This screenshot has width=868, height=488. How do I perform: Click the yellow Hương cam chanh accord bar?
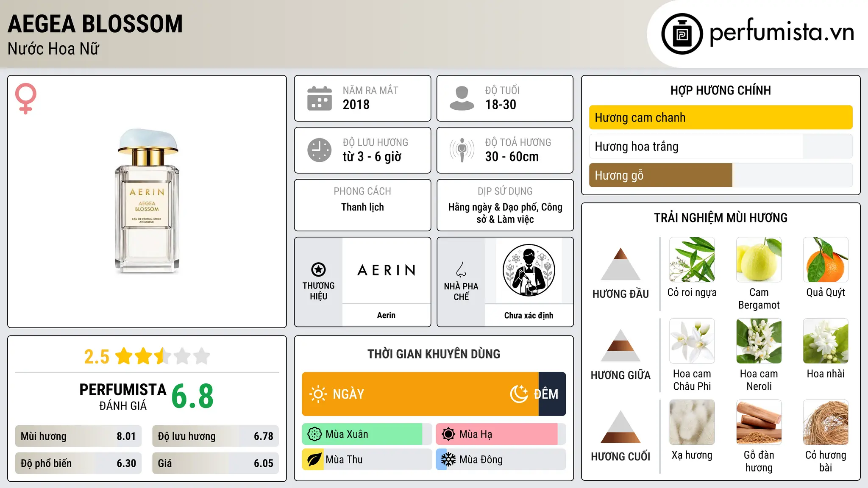pyautogui.click(x=721, y=117)
